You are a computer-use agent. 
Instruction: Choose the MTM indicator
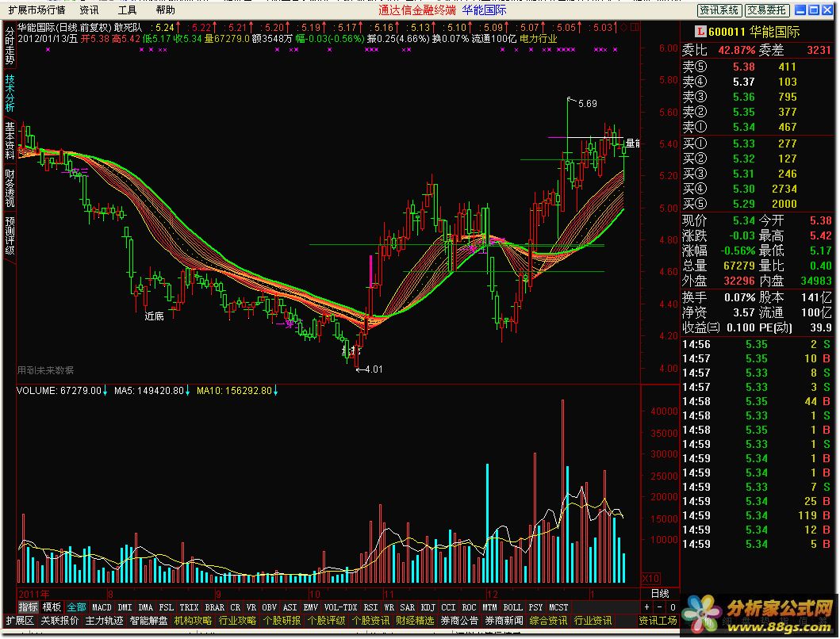[x=489, y=607]
